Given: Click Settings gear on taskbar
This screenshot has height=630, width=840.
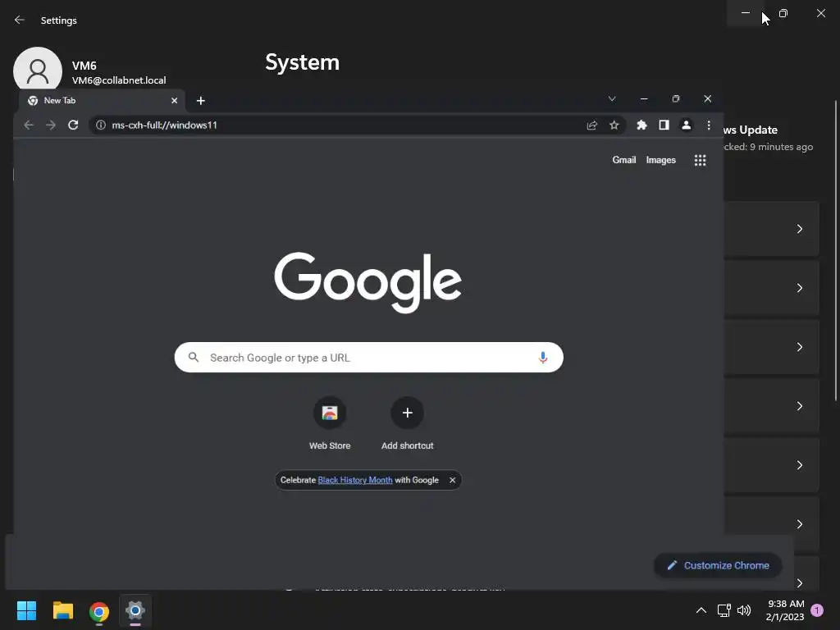Looking at the screenshot, I should point(135,610).
